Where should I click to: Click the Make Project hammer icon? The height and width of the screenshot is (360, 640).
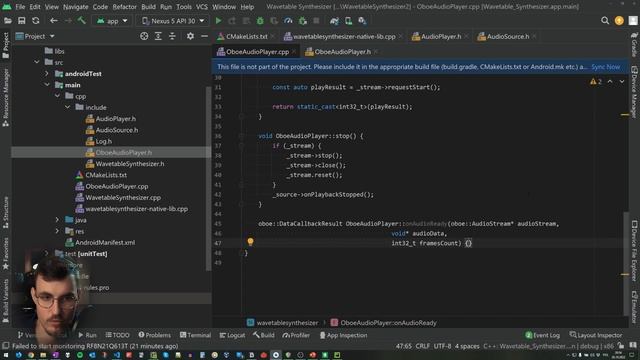tap(82, 20)
